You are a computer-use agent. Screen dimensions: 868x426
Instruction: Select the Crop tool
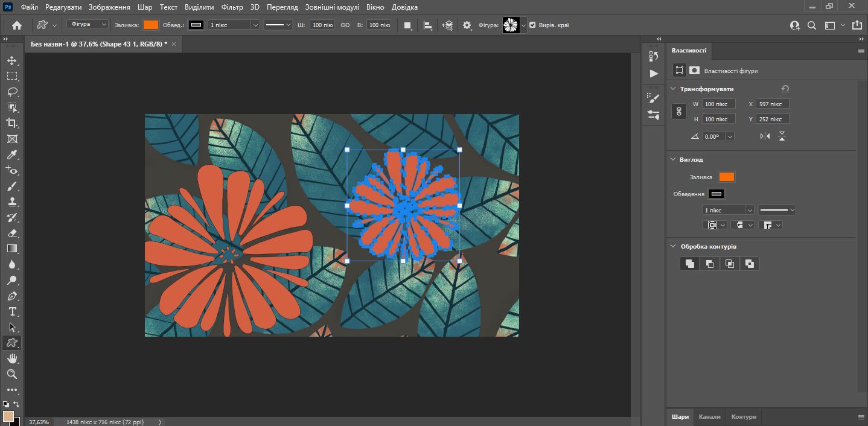tap(11, 123)
